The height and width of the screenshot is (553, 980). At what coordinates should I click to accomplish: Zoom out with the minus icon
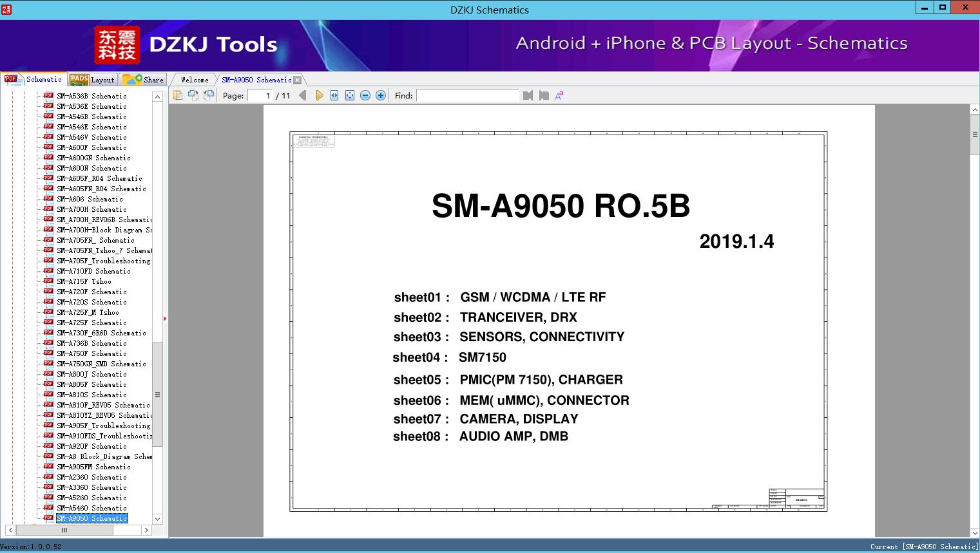[x=365, y=95]
